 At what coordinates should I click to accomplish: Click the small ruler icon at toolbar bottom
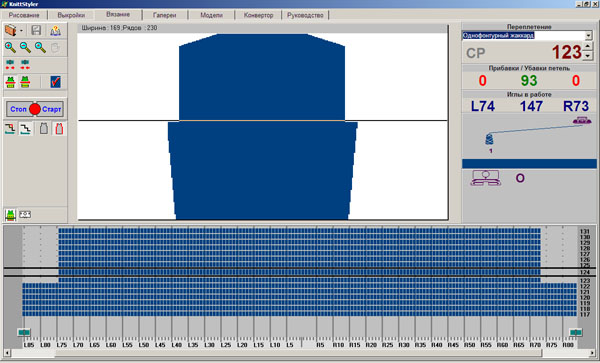click(25, 215)
